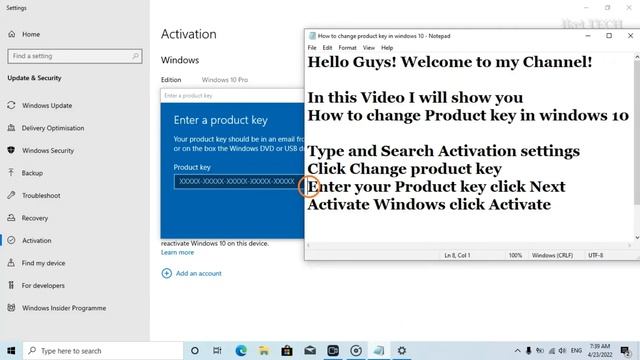Open the Notepad Help menu
The width and height of the screenshot is (640, 360).
coord(387,48)
